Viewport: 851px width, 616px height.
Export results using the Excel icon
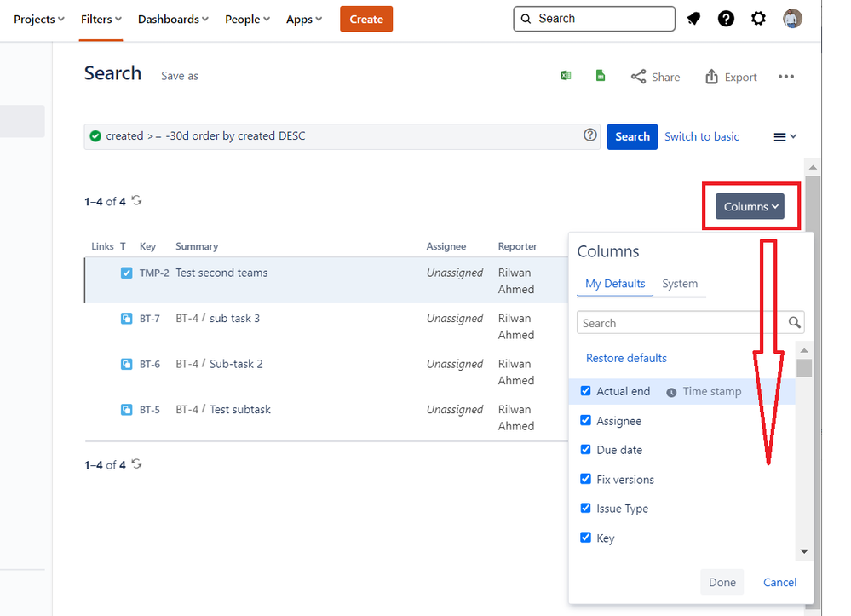click(x=566, y=76)
